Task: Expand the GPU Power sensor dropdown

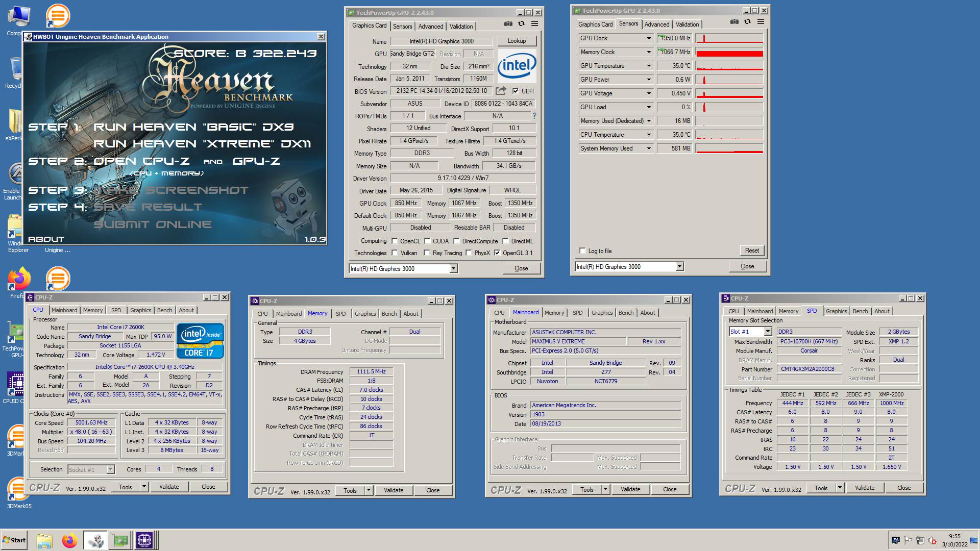Action: tap(649, 80)
